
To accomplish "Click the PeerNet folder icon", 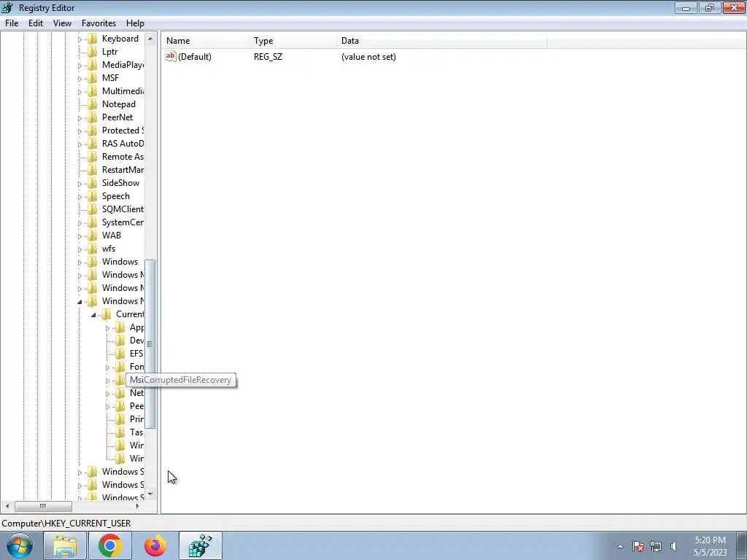I will coord(93,117).
